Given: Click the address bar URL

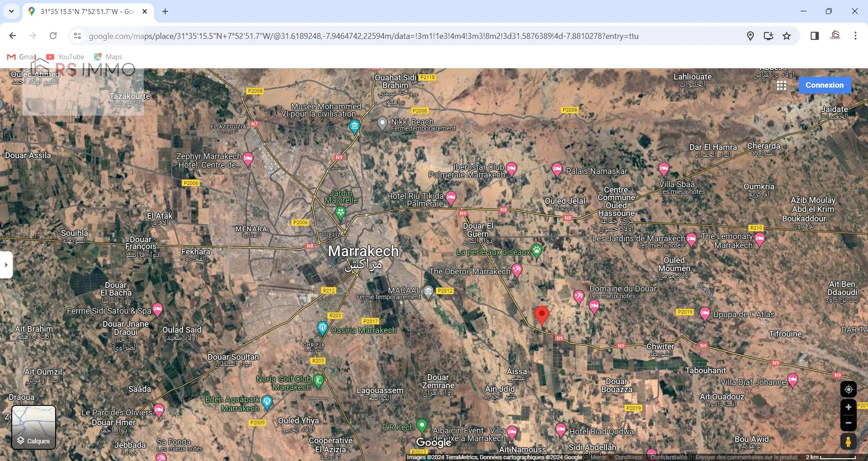Looking at the screenshot, I should coord(363,36).
